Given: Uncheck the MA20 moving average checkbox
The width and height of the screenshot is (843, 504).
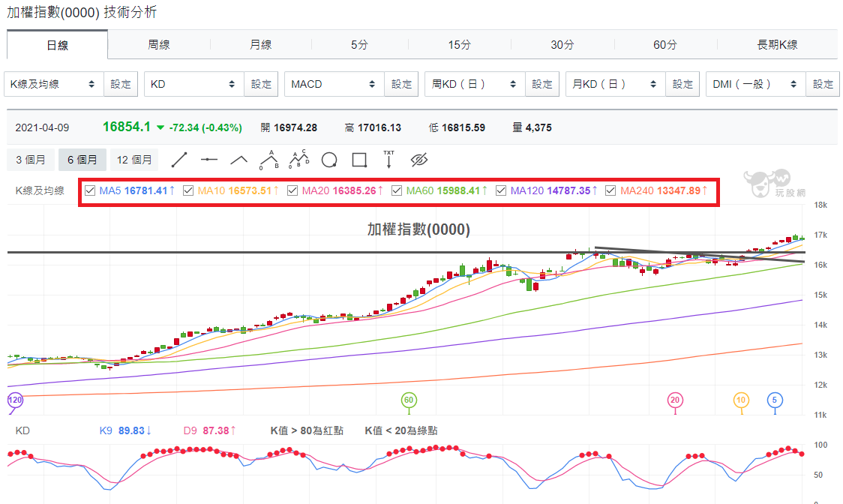Looking at the screenshot, I should [x=292, y=190].
